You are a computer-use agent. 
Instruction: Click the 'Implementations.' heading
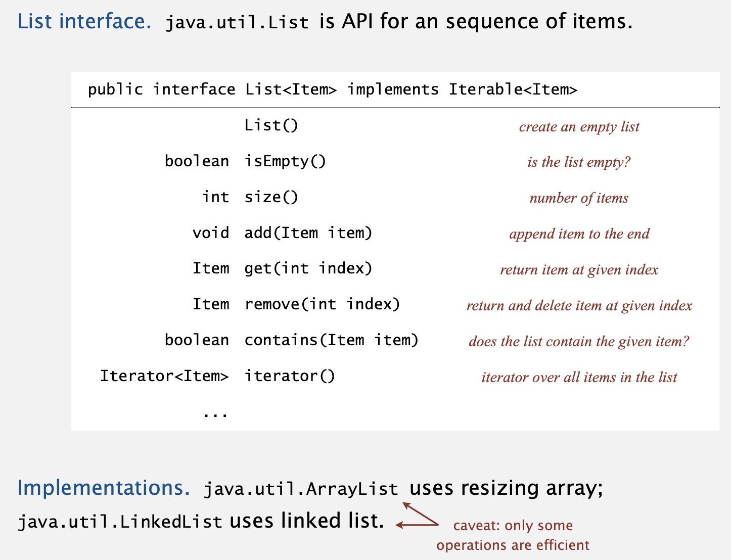104,488
